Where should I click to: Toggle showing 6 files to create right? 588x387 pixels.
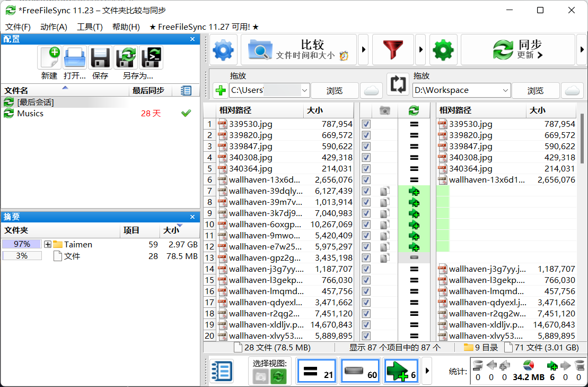point(400,371)
